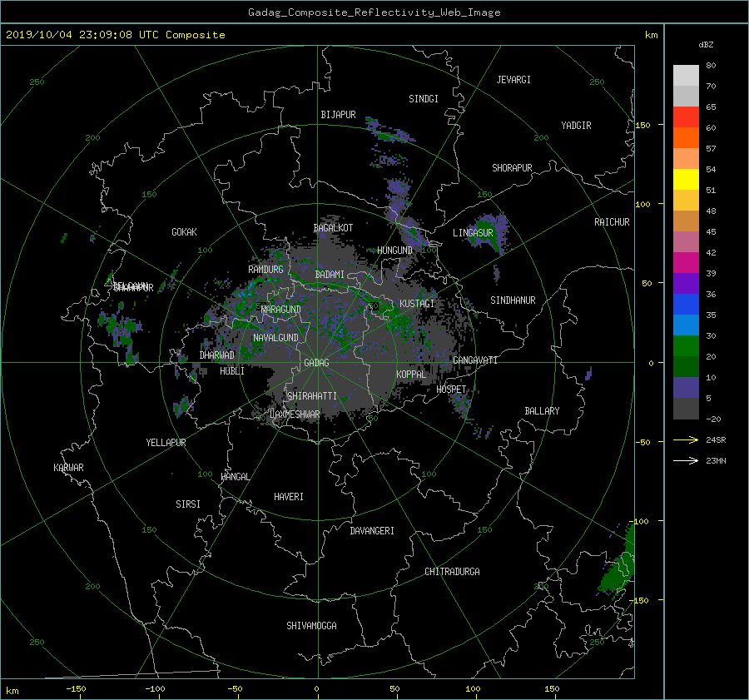Click the timestamp 2019/10/04 23:09:08 UTC Composite
Viewport: 749px width, 700px height.
[x=115, y=35]
